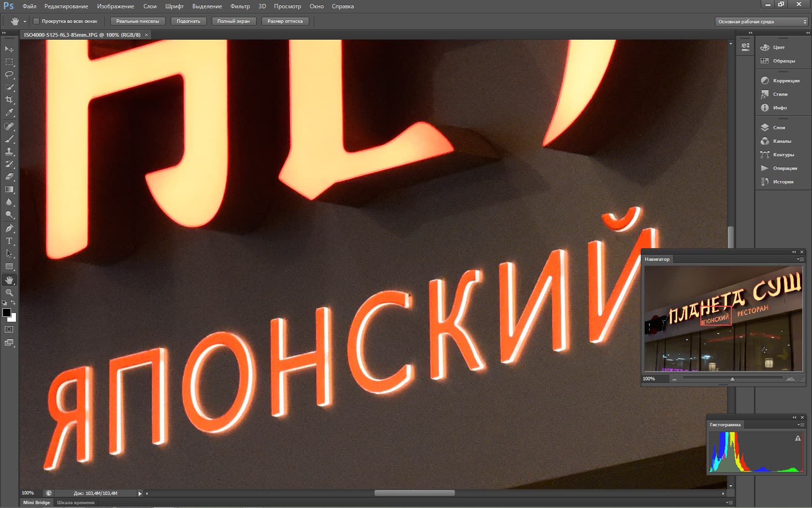The width and height of the screenshot is (812, 508).
Task: Expand the right panel dock
Action: click(808, 33)
